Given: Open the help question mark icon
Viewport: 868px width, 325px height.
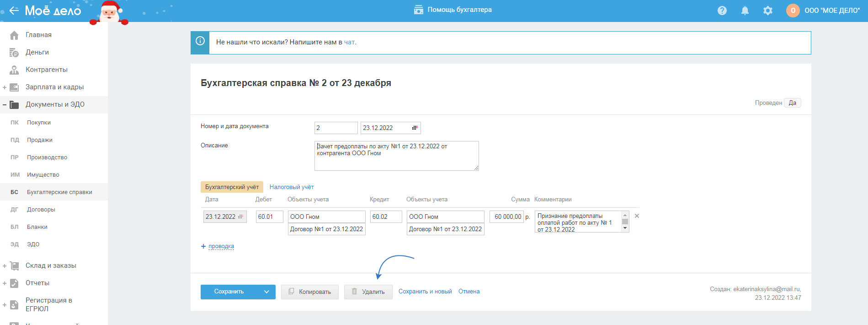Looking at the screenshot, I should point(722,11).
